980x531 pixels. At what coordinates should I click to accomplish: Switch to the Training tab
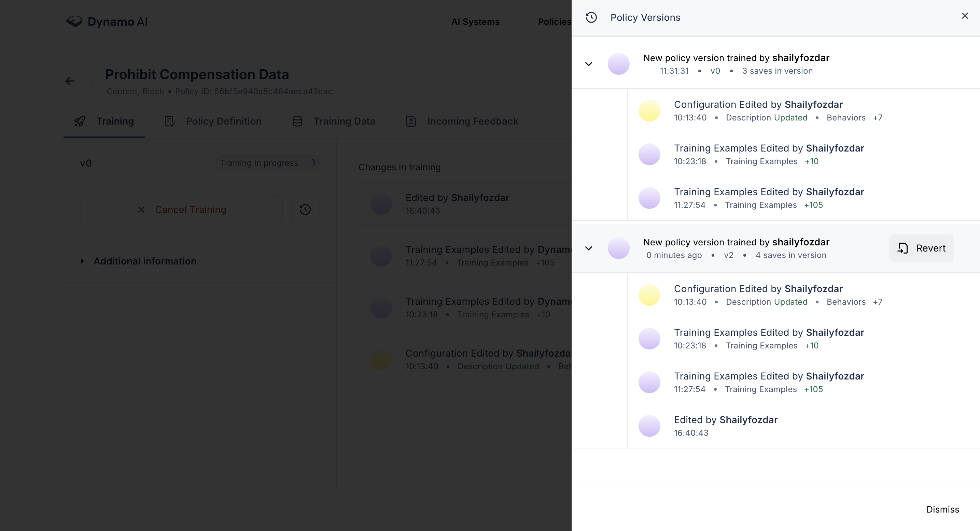click(104, 121)
